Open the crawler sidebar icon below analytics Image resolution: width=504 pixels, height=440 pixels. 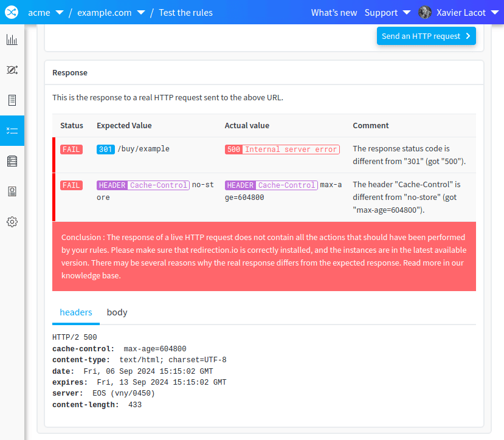[x=12, y=70]
